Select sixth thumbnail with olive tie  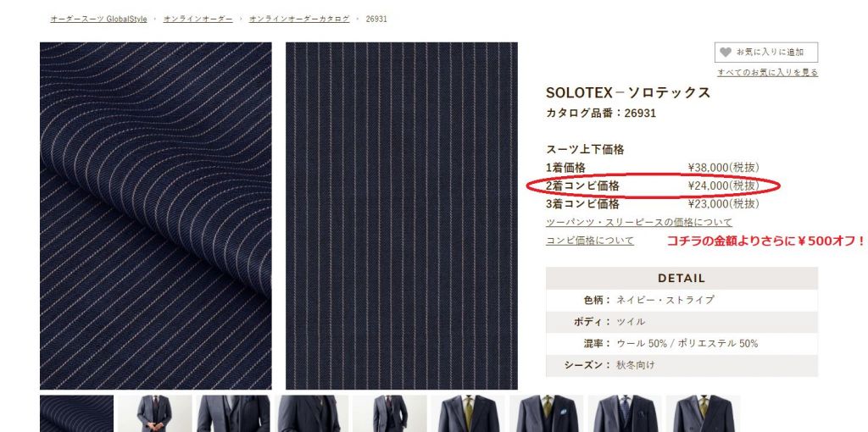click(468, 413)
